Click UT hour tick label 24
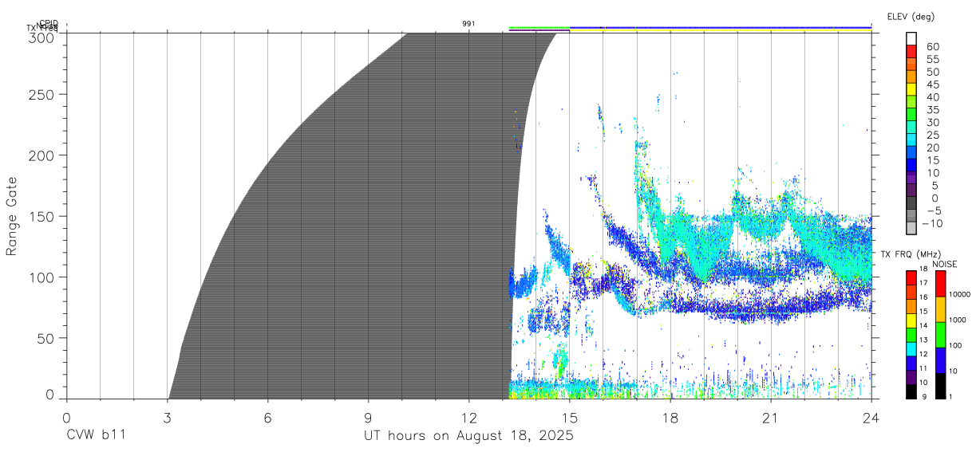This screenshot has width=980, height=452. 871,418
